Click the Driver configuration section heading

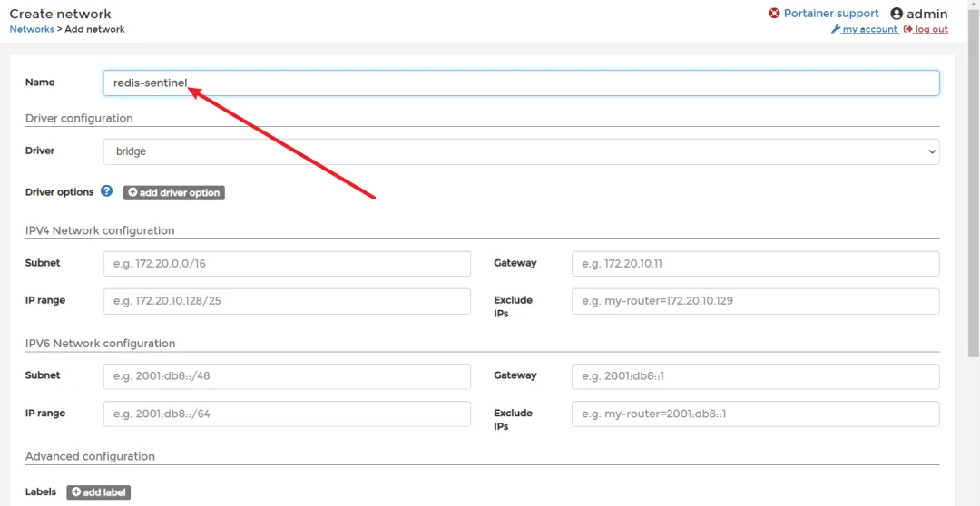79,118
